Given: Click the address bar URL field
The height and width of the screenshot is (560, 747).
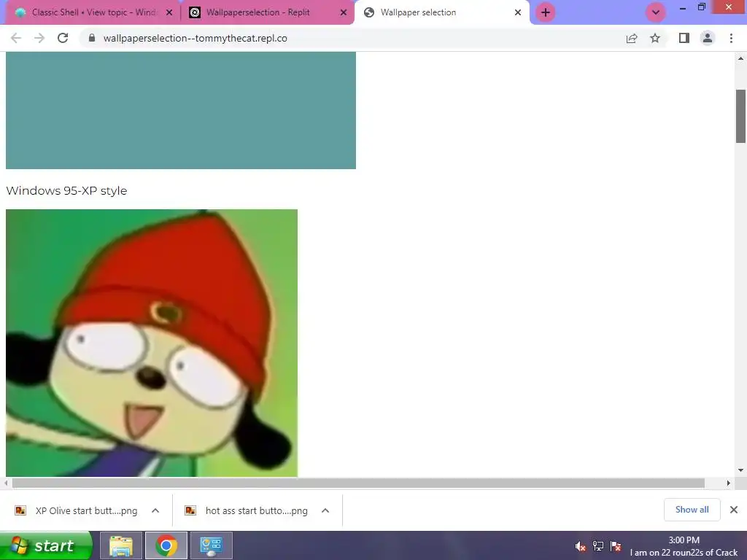Looking at the screenshot, I should [x=352, y=38].
